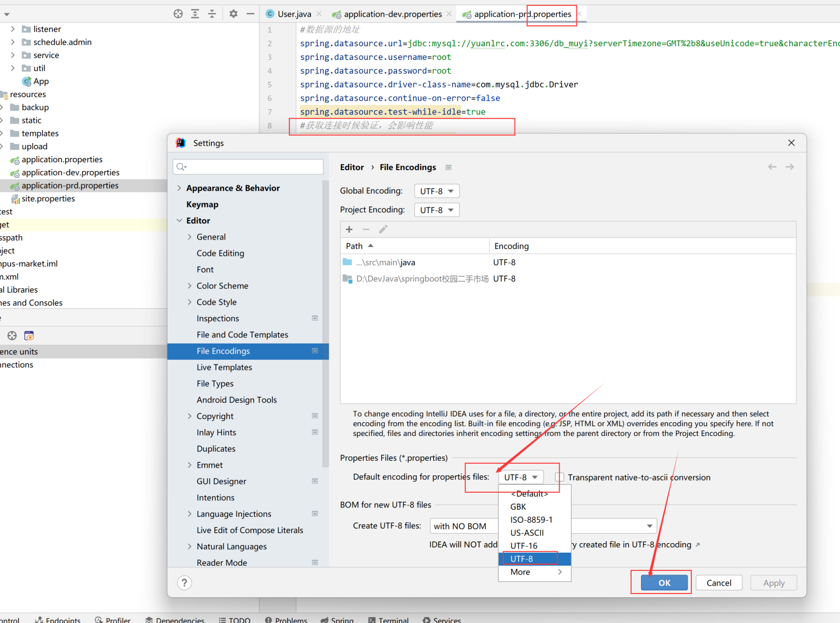Image resolution: width=840 pixels, height=623 pixels.
Task: Select US-ASCII from encoding list
Action: [534, 533]
